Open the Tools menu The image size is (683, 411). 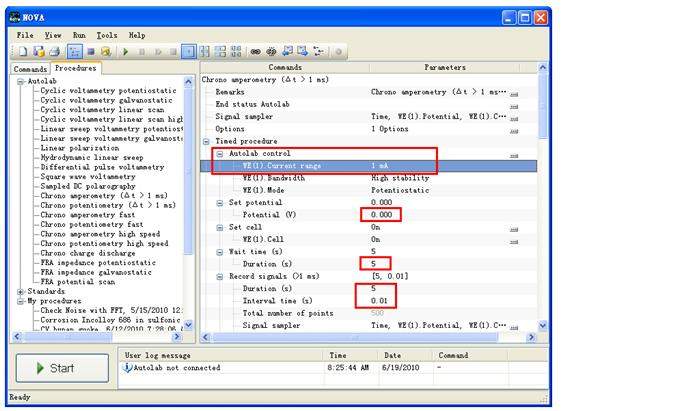click(x=107, y=35)
